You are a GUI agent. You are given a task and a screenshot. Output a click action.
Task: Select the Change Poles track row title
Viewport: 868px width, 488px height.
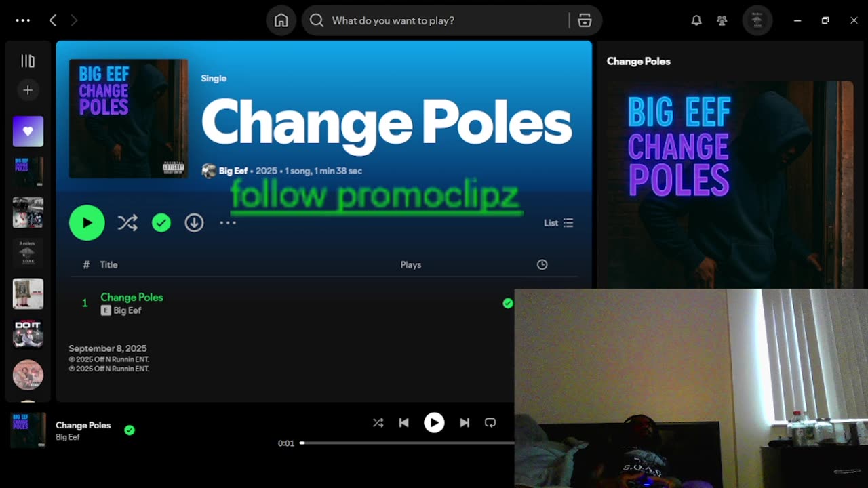pos(132,297)
